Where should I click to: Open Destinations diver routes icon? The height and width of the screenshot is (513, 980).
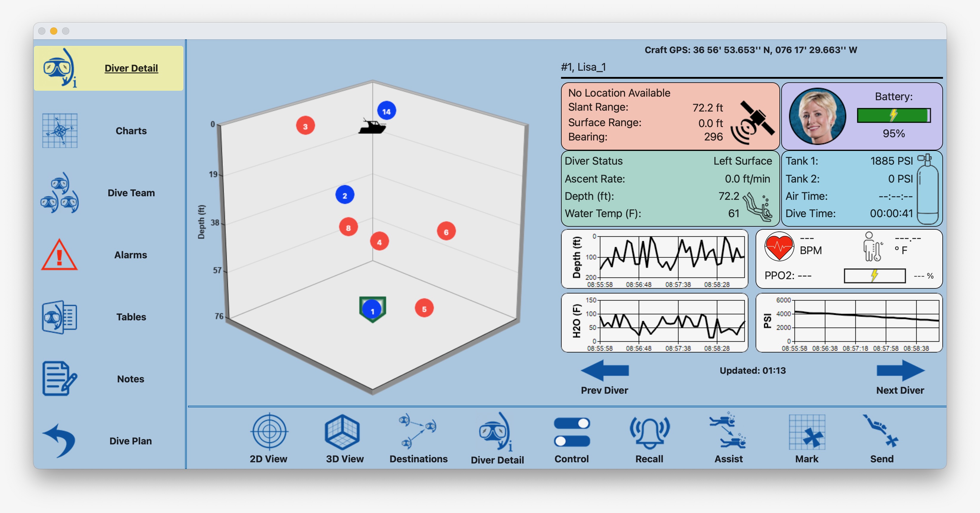click(417, 431)
